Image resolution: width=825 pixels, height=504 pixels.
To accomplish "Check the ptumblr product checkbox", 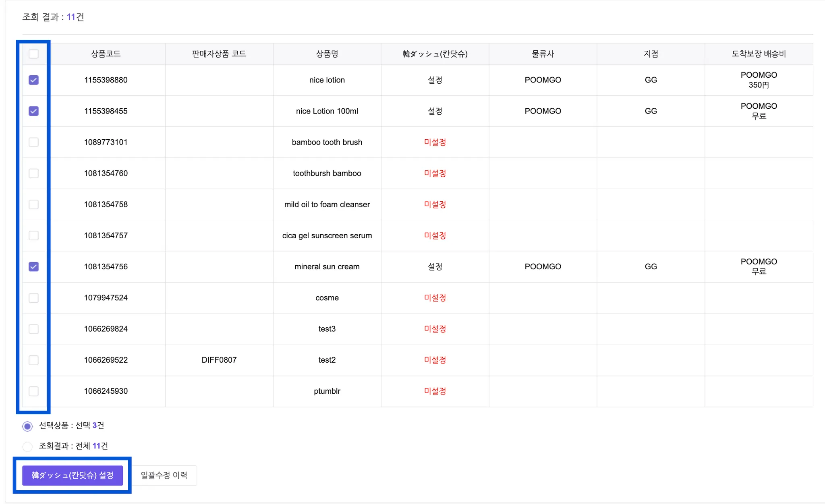I will point(34,391).
